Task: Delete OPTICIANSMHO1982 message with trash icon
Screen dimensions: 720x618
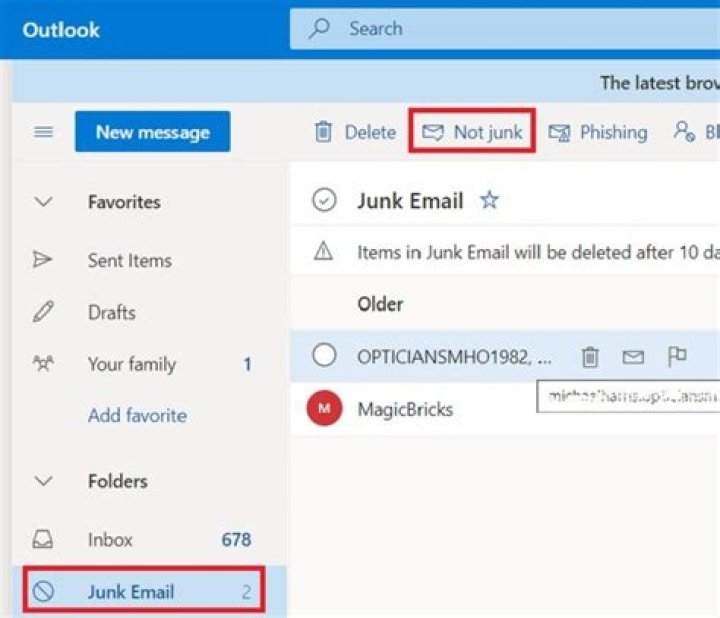Action: 590,357
